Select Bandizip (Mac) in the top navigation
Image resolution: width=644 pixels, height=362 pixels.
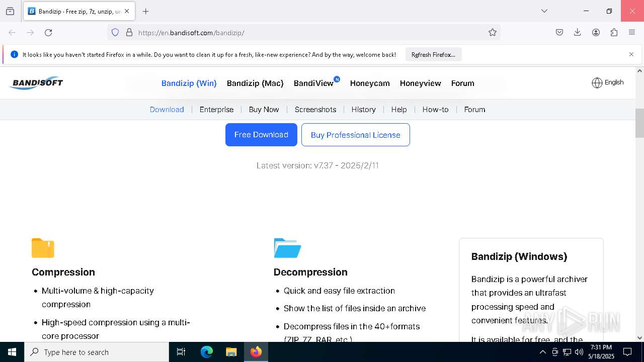click(x=255, y=83)
